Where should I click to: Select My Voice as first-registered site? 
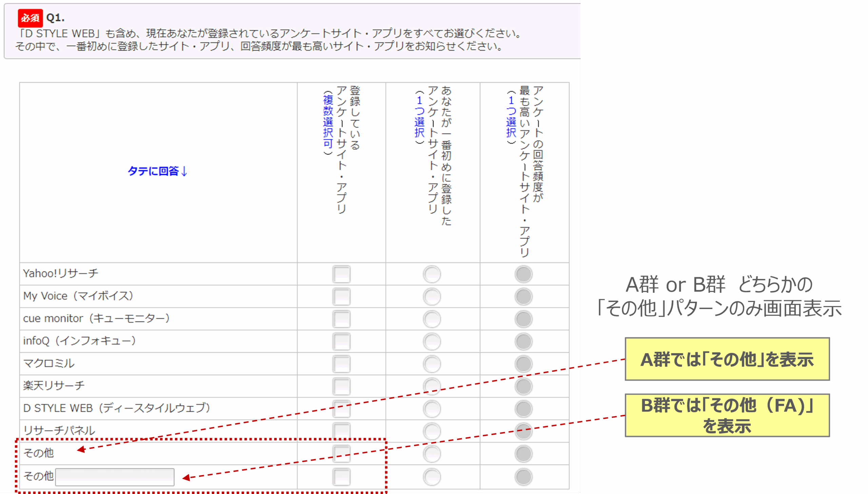[431, 296]
